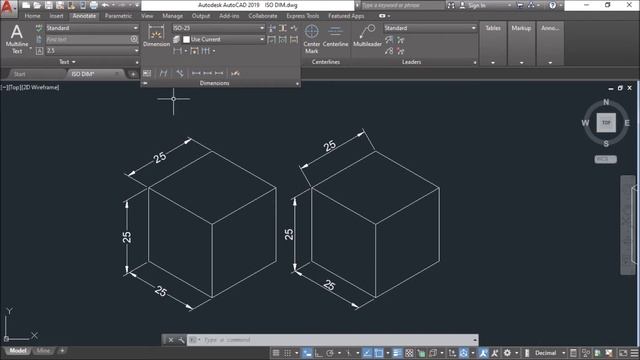Select the Dimension tool

tap(156, 36)
